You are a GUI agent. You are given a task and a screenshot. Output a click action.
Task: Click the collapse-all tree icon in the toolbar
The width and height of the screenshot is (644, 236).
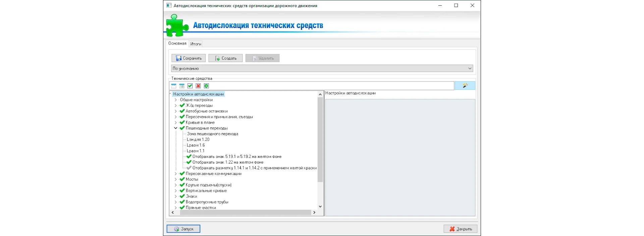pos(174,86)
